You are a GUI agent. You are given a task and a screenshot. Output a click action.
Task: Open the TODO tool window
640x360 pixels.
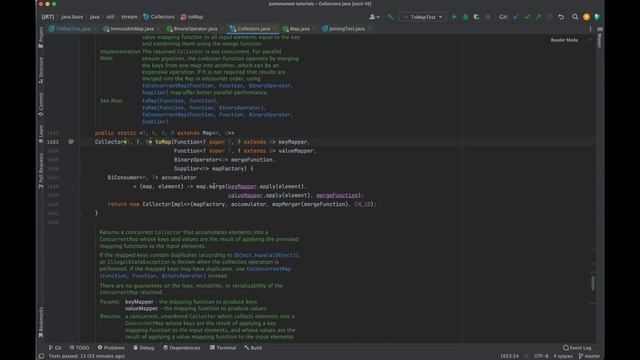coord(79,348)
